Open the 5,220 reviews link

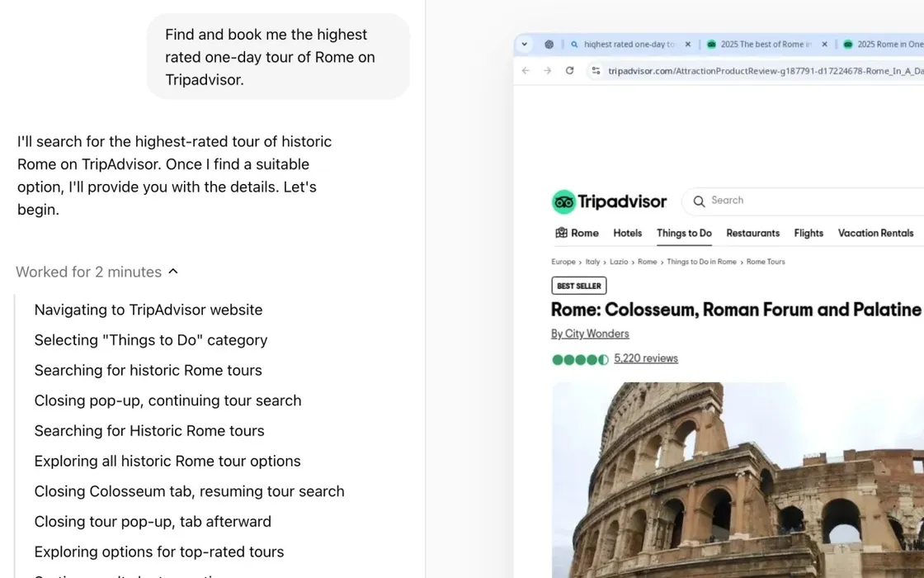(x=646, y=358)
